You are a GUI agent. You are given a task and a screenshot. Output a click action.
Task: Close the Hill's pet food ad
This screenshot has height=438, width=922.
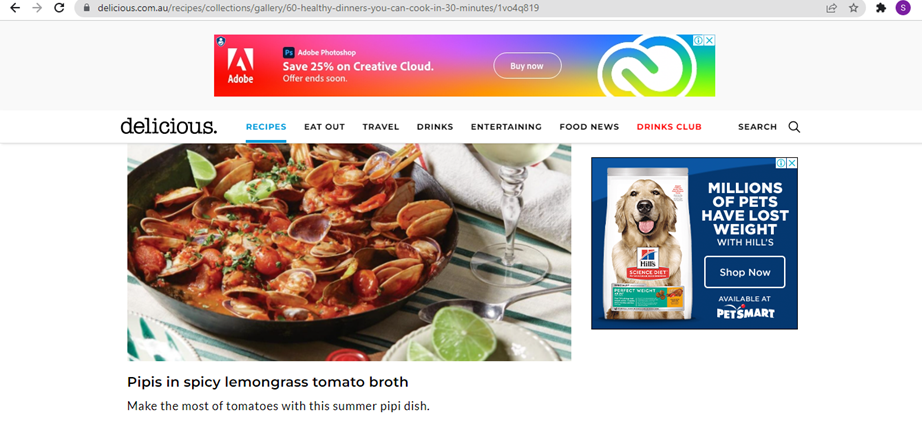pyautogui.click(x=792, y=163)
